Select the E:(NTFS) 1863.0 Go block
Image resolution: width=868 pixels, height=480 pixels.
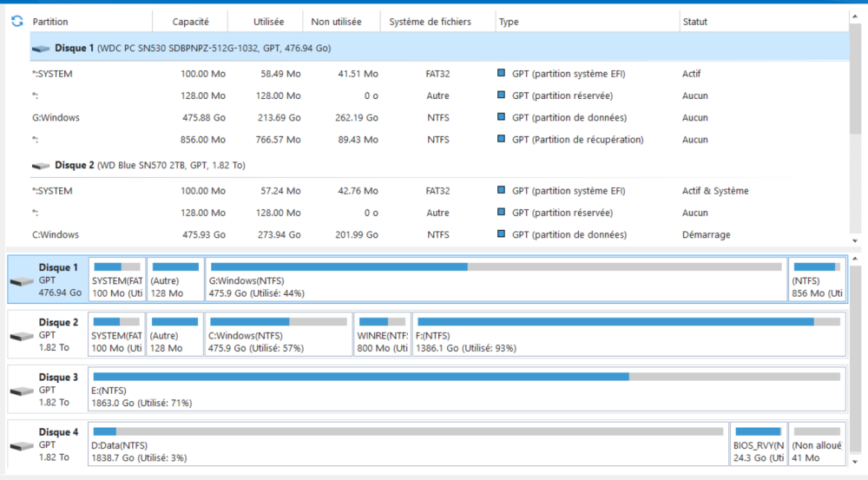coord(467,389)
